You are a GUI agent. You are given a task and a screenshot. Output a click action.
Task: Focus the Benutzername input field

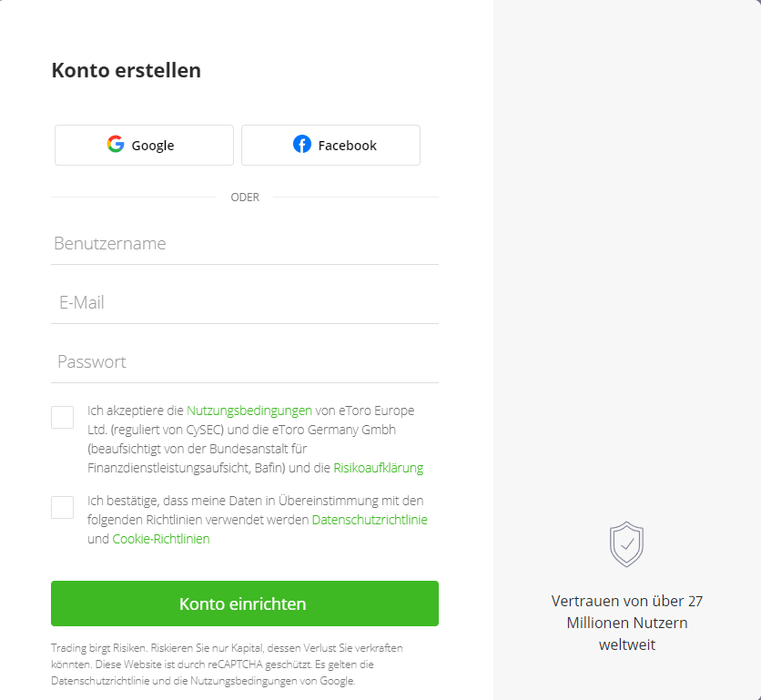click(x=245, y=244)
